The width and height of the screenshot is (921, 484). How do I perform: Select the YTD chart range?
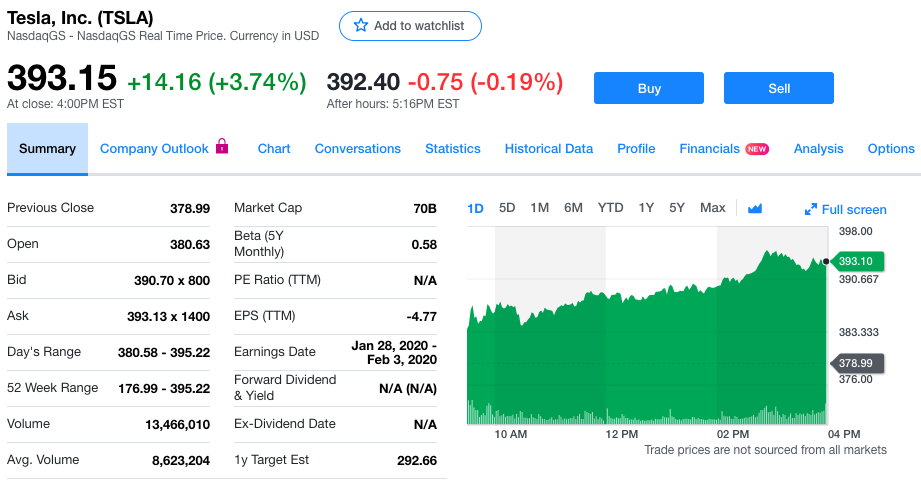[610, 208]
